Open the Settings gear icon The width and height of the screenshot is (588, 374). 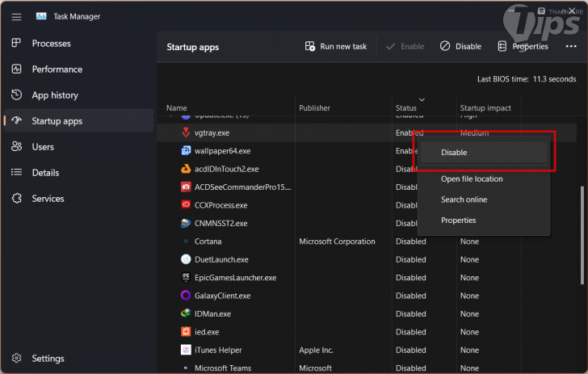[16, 359]
